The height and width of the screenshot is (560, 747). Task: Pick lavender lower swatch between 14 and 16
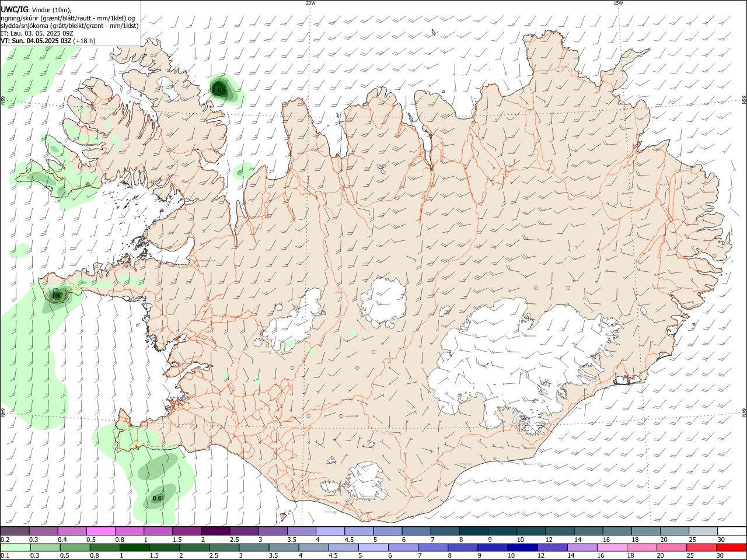(581, 547)
